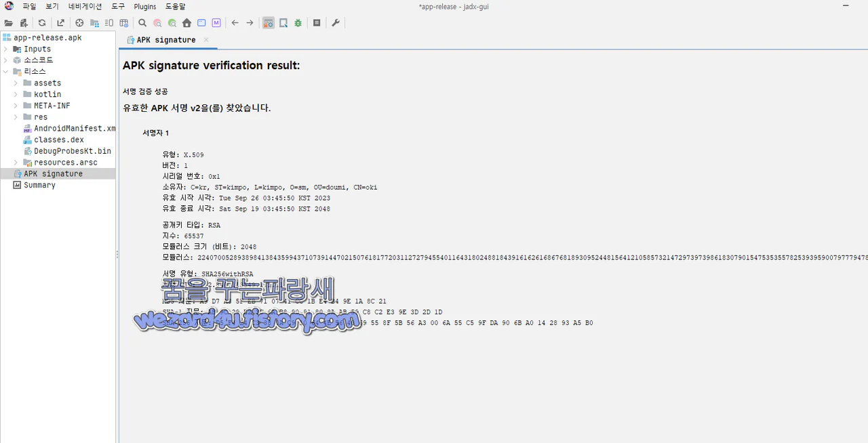The image size is (868, 443).
Task: Click the Quark analysis page icon
Action: pos(283,23)
